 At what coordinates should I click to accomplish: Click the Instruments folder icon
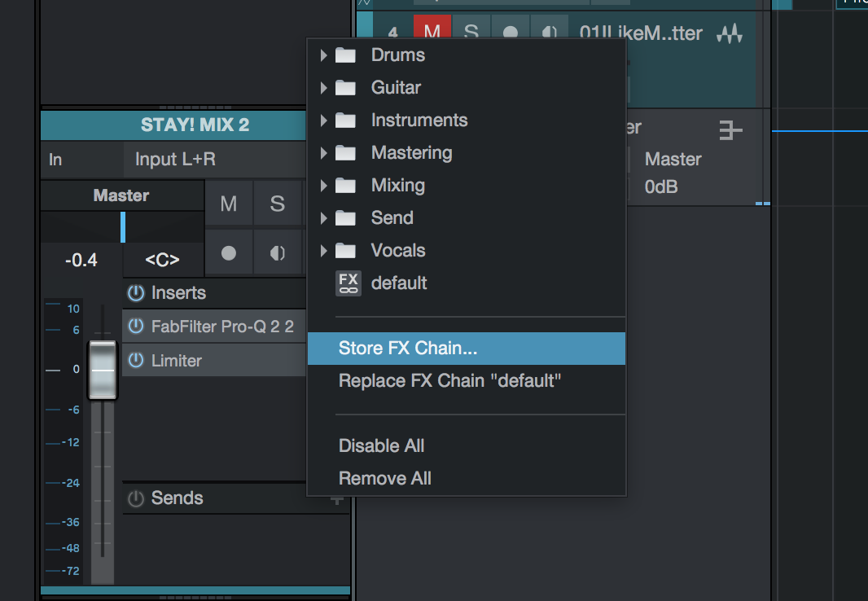(x=346, y=121)
